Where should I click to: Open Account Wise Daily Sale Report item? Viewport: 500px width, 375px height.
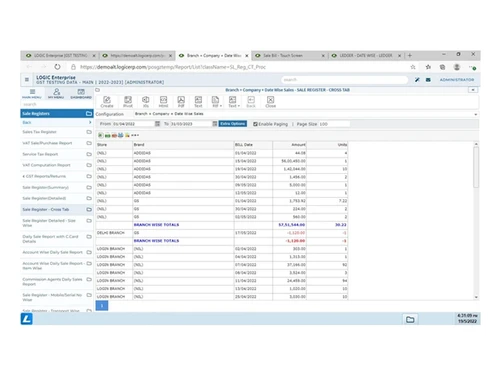click(52, 252)
